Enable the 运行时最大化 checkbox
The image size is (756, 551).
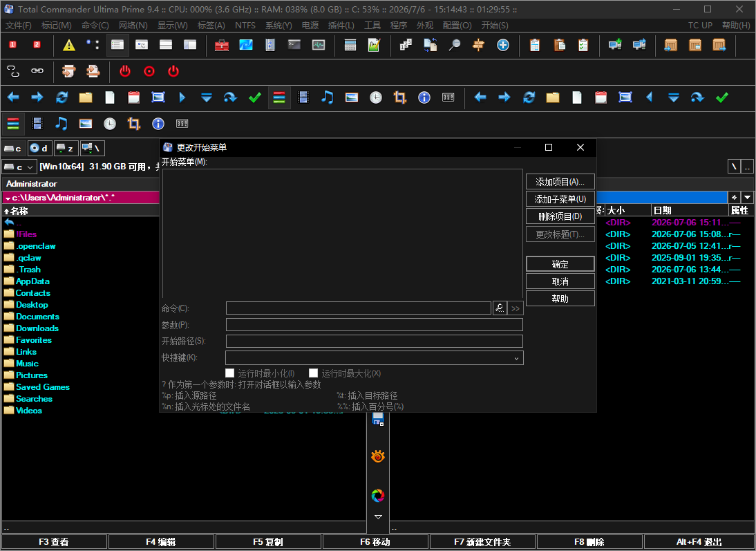[314, 373]
